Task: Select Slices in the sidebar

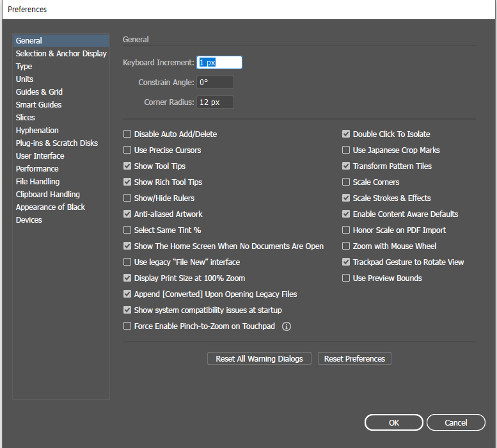Action: [x=61, y=117]
